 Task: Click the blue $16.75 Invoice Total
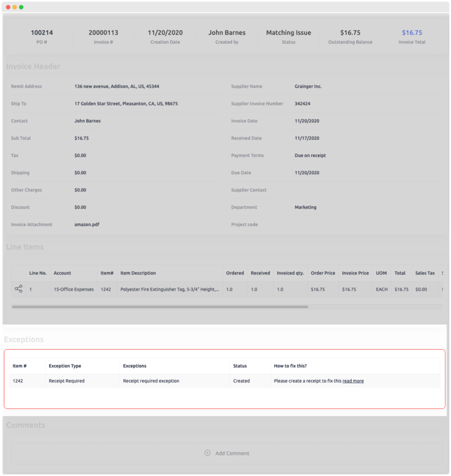tap(412, 32)
